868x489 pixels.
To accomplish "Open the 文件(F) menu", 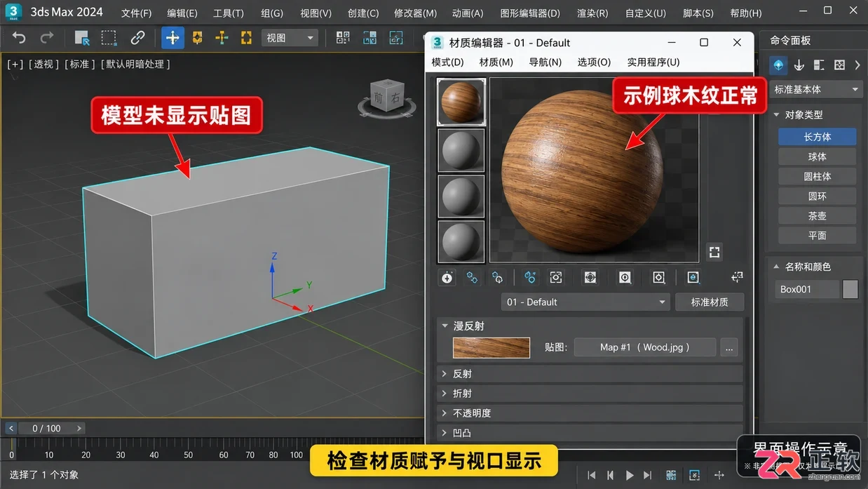I will (x=136, y=13).
